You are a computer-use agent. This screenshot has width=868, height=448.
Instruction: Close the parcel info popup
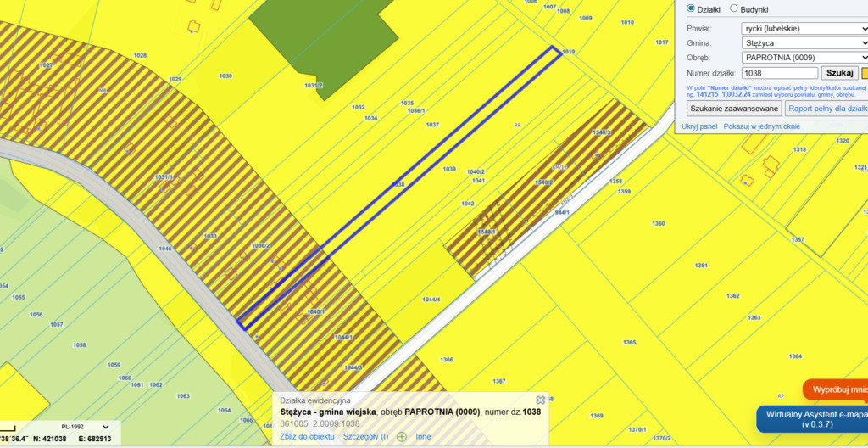click(x=540, y=400)
